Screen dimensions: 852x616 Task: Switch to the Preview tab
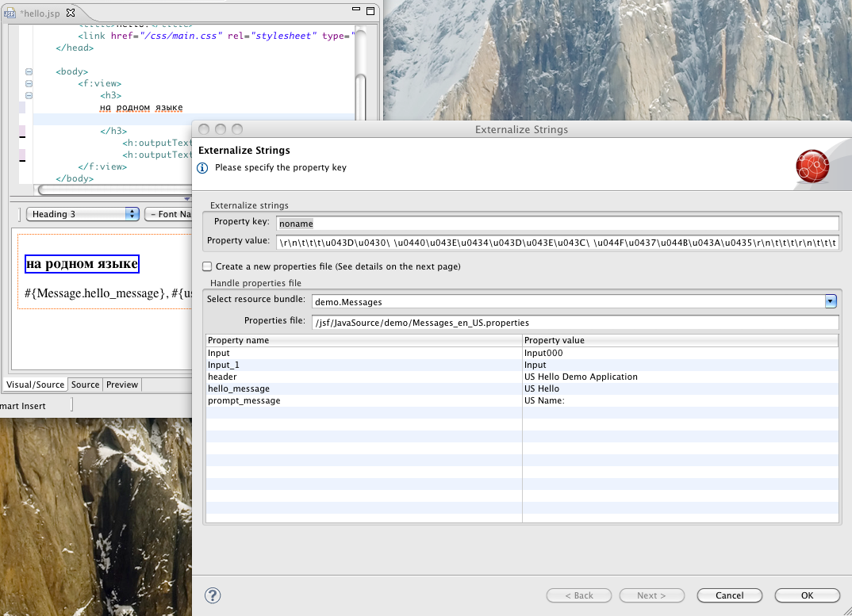click(x=122, y=385)
